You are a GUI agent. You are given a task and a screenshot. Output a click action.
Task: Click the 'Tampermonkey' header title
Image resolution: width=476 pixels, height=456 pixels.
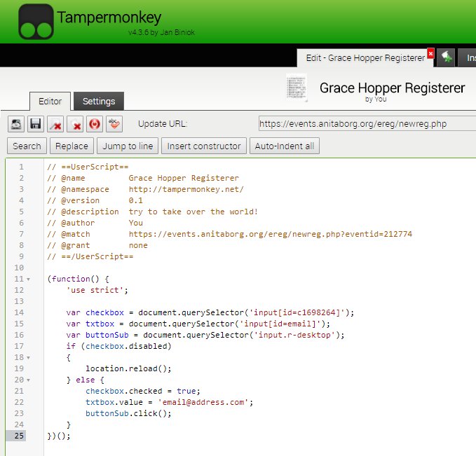pos(109,18)
